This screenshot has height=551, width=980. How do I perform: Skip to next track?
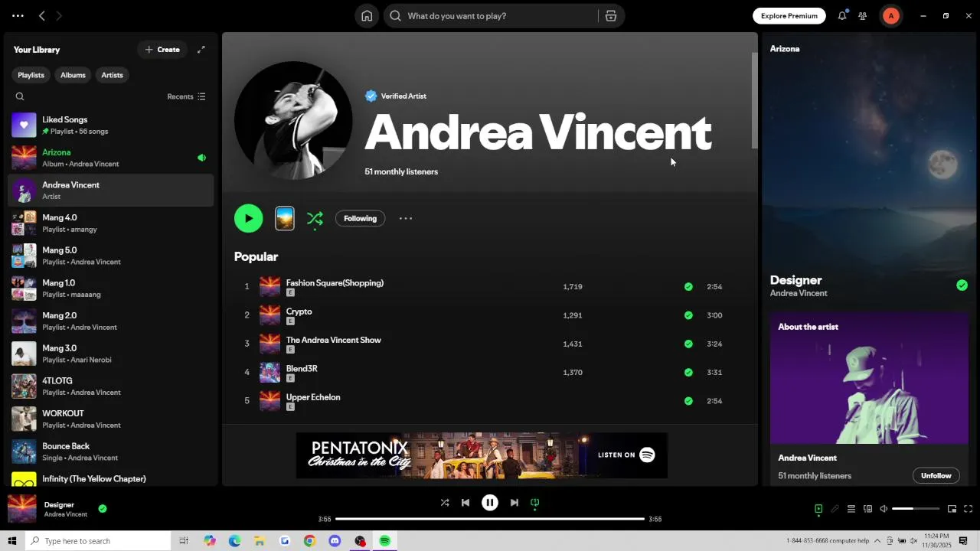(514, 503)
